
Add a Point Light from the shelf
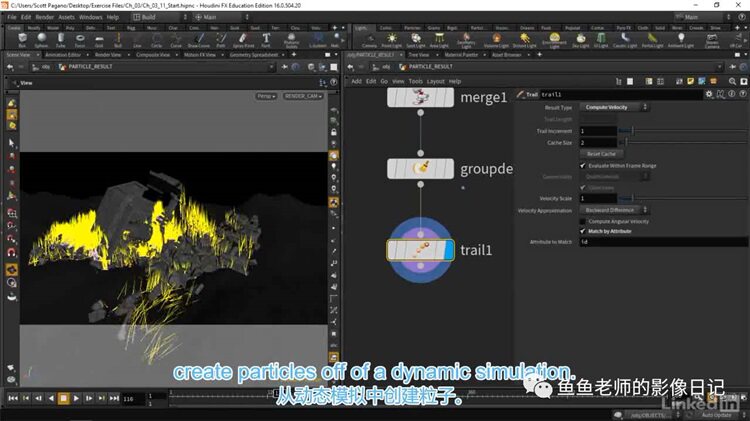pos(392,40)
